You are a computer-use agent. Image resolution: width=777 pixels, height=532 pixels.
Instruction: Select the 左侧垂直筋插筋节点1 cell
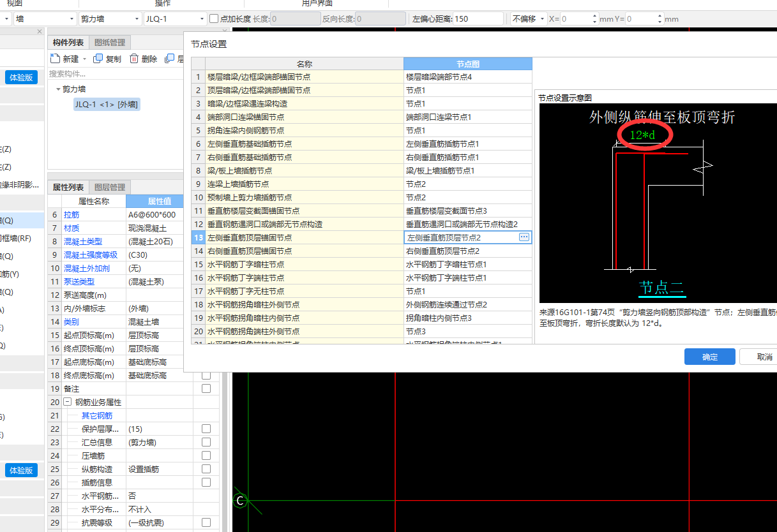(x=468, y=144)
